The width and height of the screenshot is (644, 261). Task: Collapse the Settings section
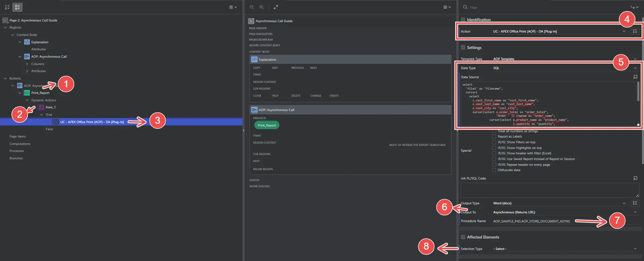coord(463,47)
